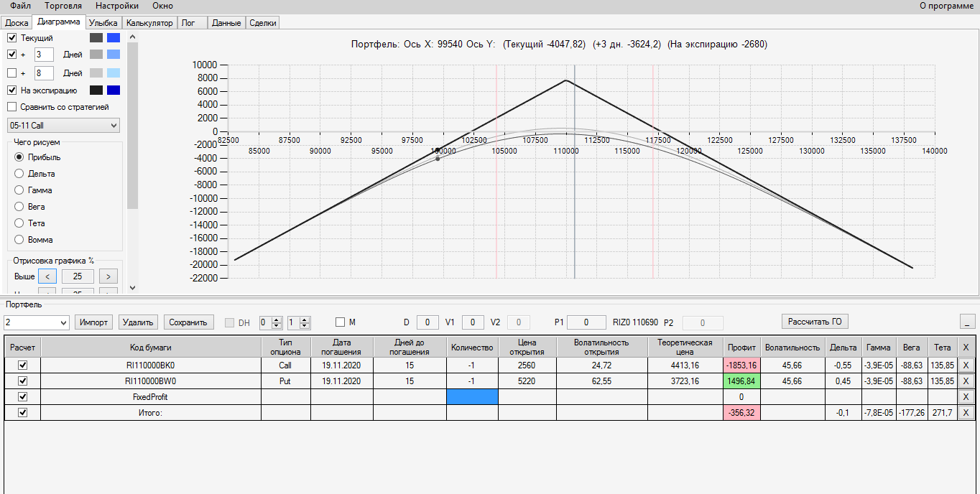
Task: Select the Вомма radio button
Action: click(x=19, y=240)
